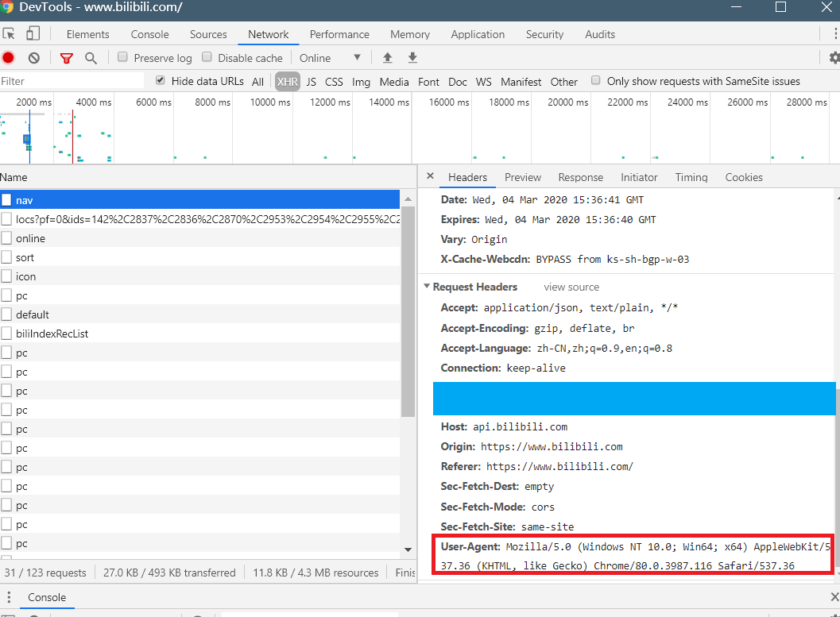This screenshot has width=840, height=617.
Task: Filter requests by WS type
Action: tap(483, 81)
